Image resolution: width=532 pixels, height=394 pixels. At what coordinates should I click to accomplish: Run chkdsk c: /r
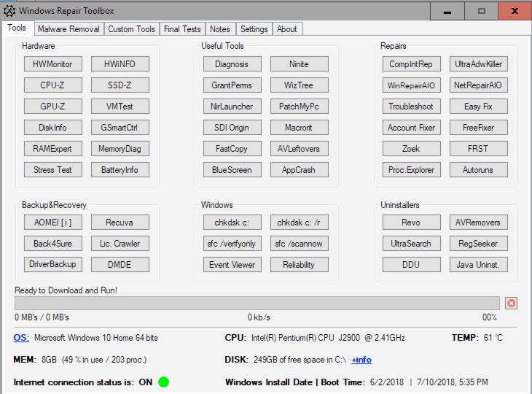tap(300, 222)
